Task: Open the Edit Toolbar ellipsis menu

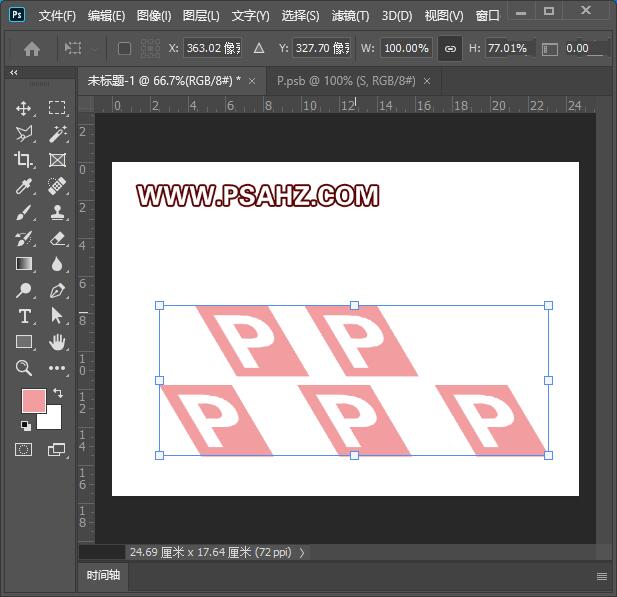Action: click(x=57, y=368)
